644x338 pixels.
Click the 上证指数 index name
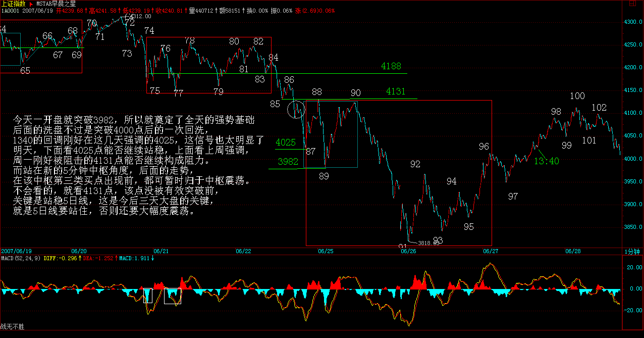(13, 4)
